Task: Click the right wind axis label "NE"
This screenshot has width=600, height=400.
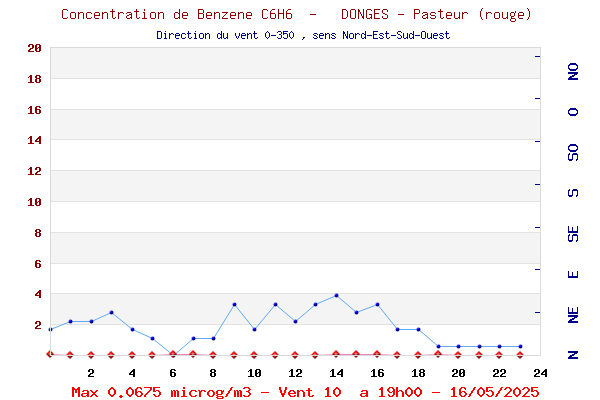Action: (573, 315)
